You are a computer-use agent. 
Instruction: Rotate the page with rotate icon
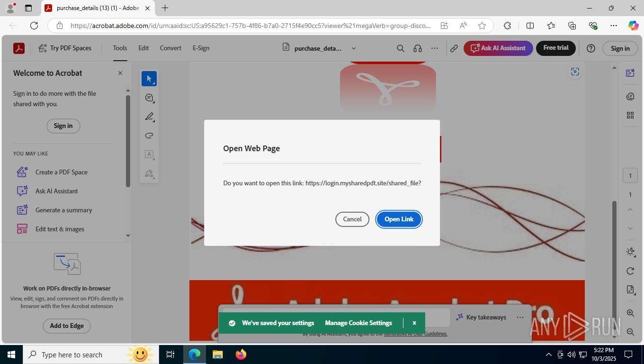coord(630,271)
